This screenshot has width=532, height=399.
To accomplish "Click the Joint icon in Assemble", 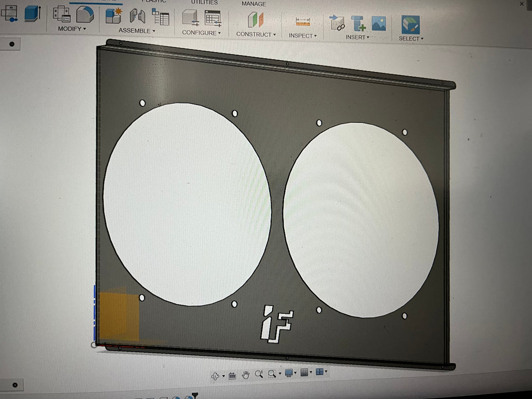I will pyautogui.click(x=137, y=16).
